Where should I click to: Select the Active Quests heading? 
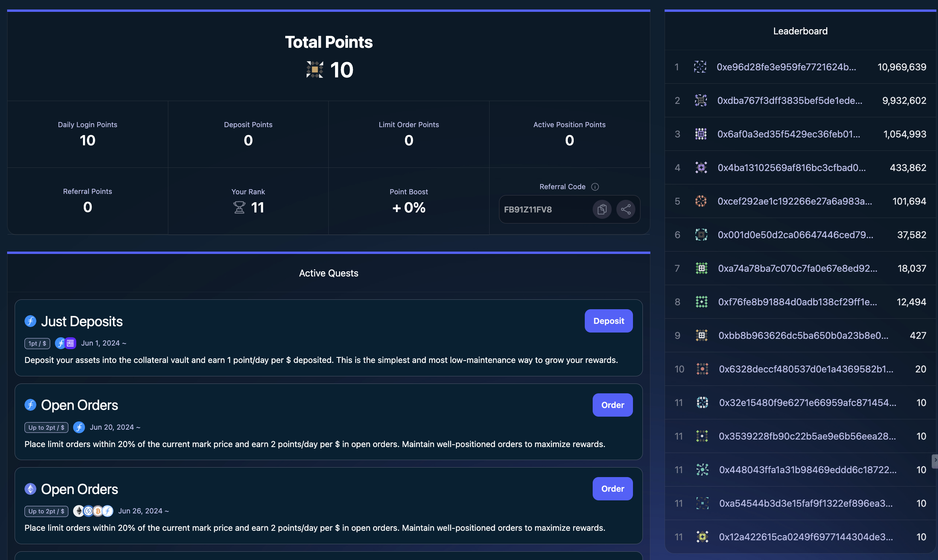(x=328, y=273)
